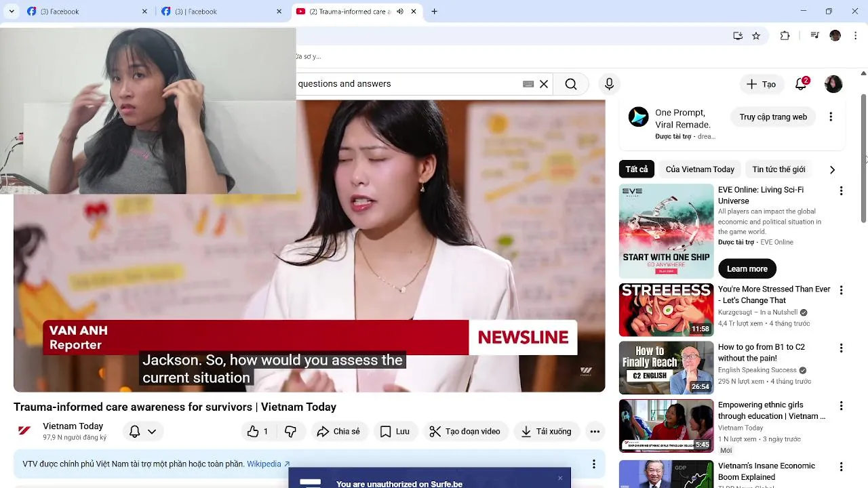Click Vietnam Today channel logo

[24, 431]
